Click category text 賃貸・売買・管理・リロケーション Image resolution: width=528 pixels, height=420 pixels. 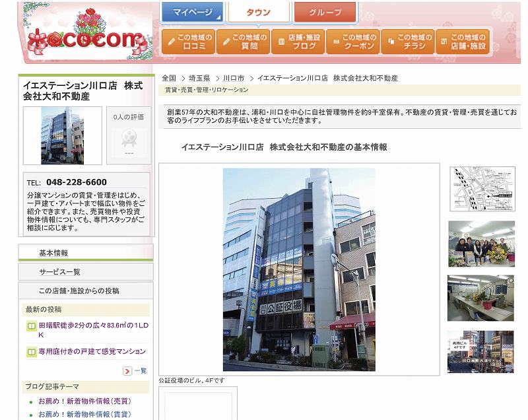(207, 90)
